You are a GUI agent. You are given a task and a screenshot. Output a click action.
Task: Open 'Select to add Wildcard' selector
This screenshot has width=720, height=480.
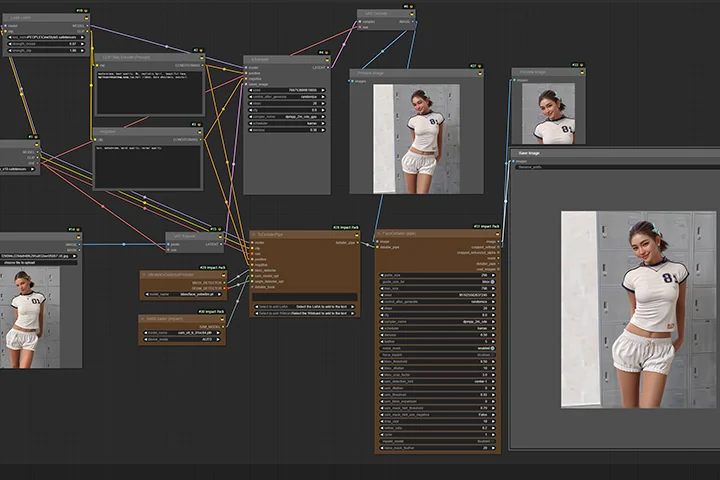pos(304,313)
